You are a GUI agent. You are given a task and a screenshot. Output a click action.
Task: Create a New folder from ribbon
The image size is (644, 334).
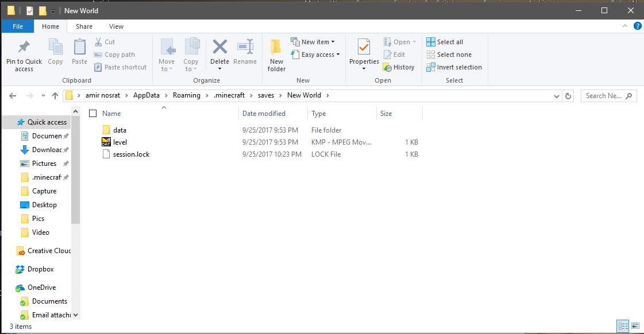pyautogui.click(x=276, y=55)
